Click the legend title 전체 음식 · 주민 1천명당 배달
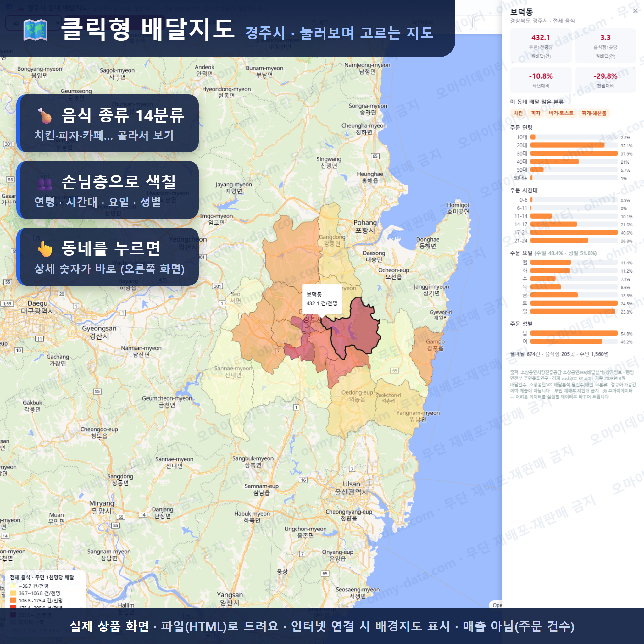Image resolution: width=644 pixels, height=644 pixels. pyautogui.click(x=42, y=577)
